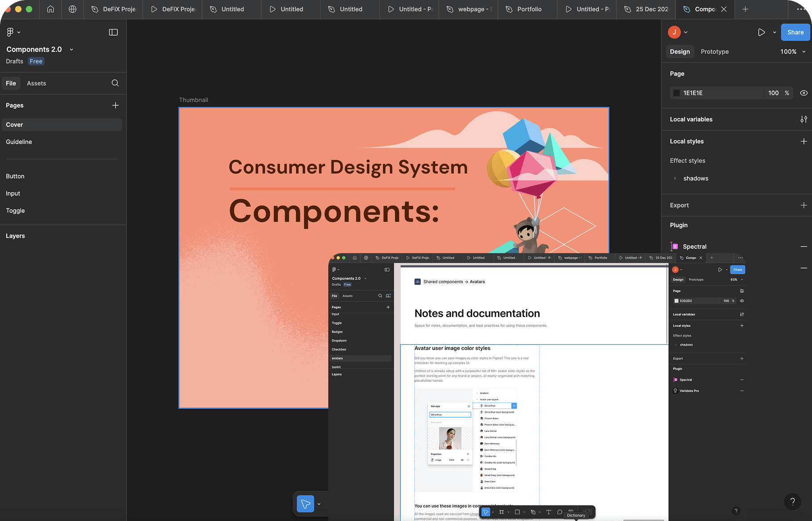812x521 pixels.
Task: Open search in the File panel
Action: [x=115, y=83]
